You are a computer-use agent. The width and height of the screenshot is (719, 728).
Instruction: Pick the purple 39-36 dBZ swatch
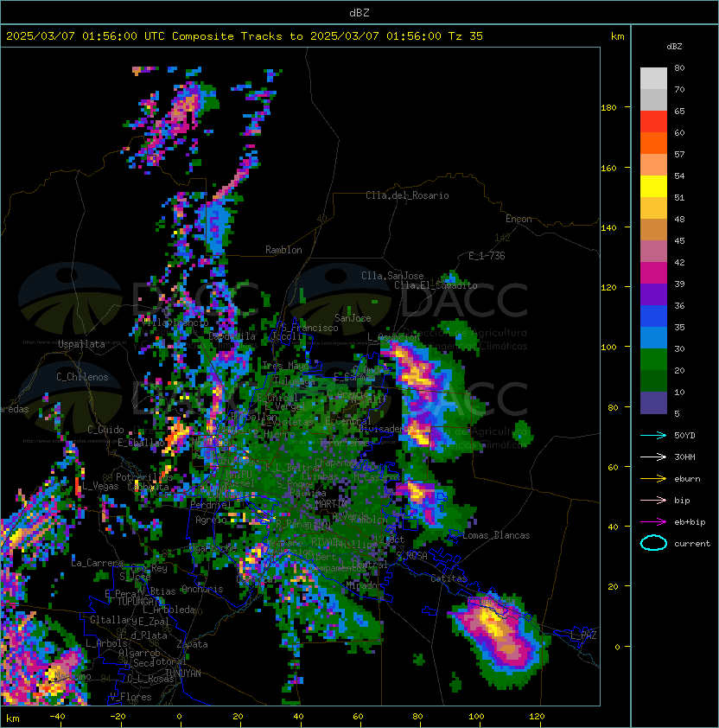[653, 295]
